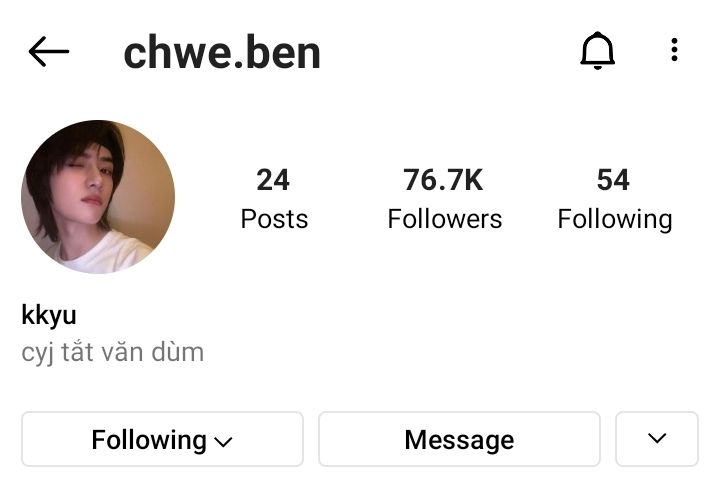View the profile picture of chwe.ben
This screenshot has width=720, height=500.
pos(98,197)
